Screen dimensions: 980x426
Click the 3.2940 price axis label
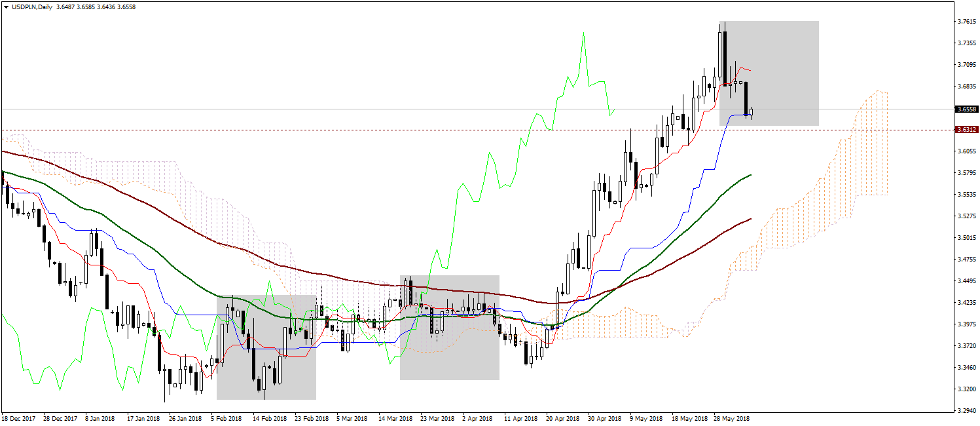pyautogui.click(x=967, y=411)
